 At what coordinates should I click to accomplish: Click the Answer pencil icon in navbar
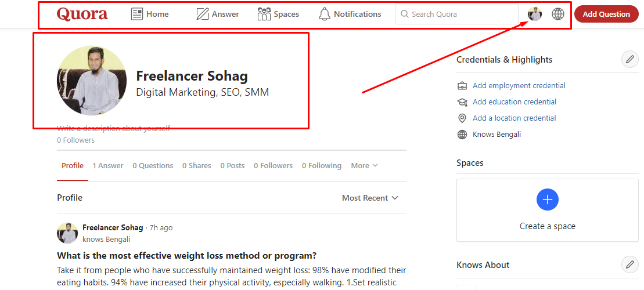(202, 14)
